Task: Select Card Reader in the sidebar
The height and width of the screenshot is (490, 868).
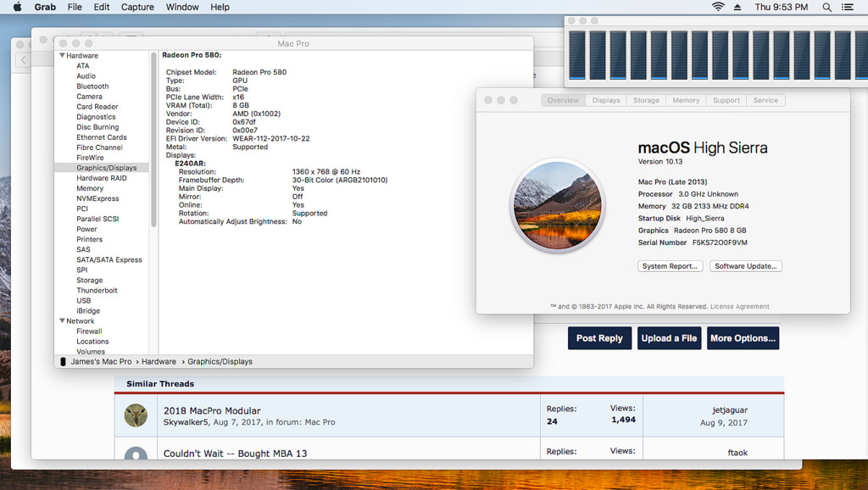Action: [x=97, y=107]
